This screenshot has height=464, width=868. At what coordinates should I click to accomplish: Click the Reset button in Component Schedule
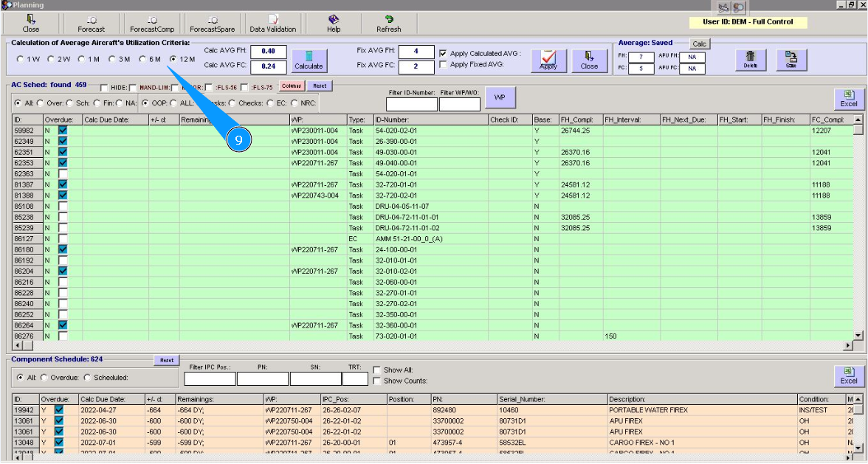tap(167, 360)
